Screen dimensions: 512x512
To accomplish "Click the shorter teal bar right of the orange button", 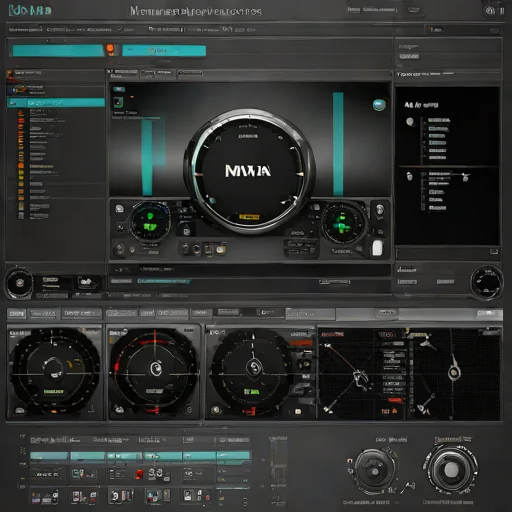I will (164, 51).
